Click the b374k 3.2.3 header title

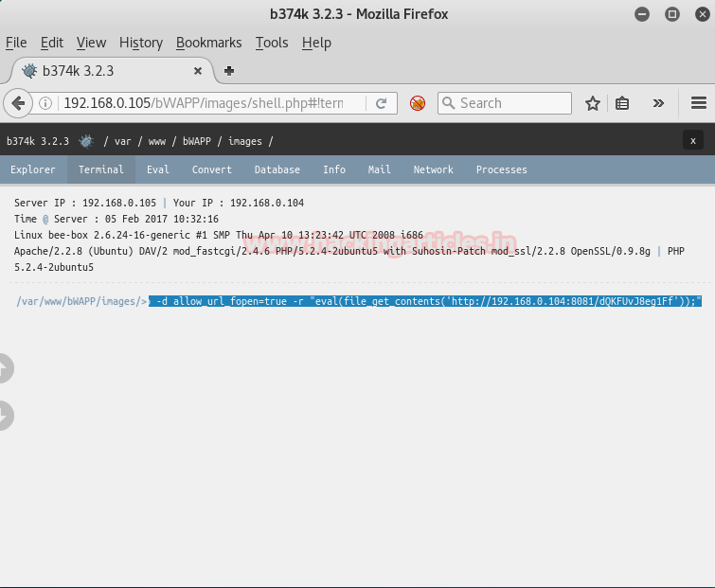[38, 141]
